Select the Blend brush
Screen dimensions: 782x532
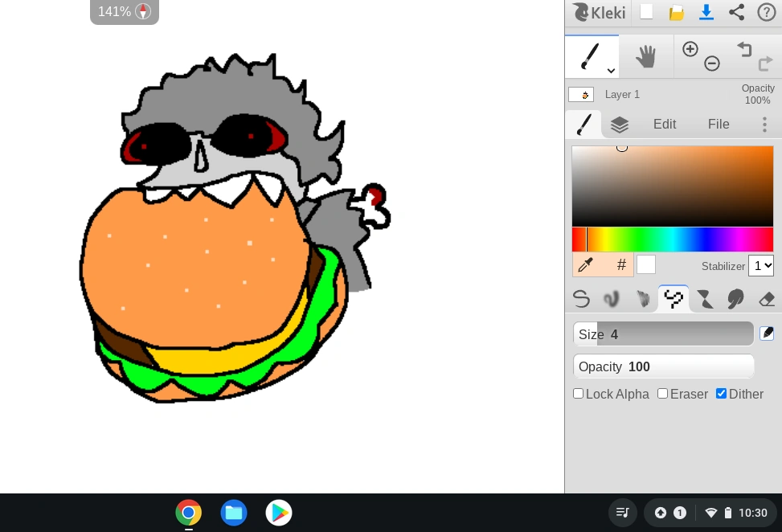coord(612,298)
